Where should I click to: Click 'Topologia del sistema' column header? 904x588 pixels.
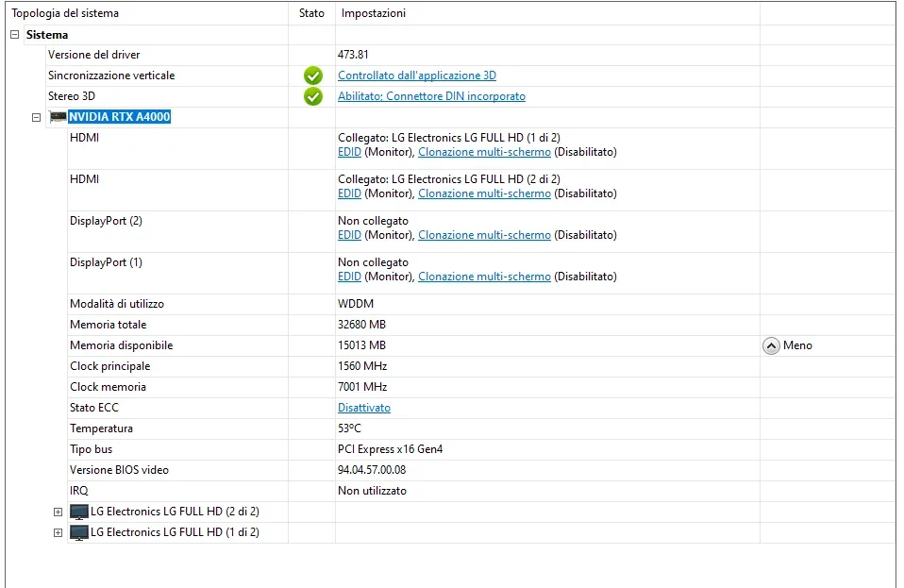65,13
